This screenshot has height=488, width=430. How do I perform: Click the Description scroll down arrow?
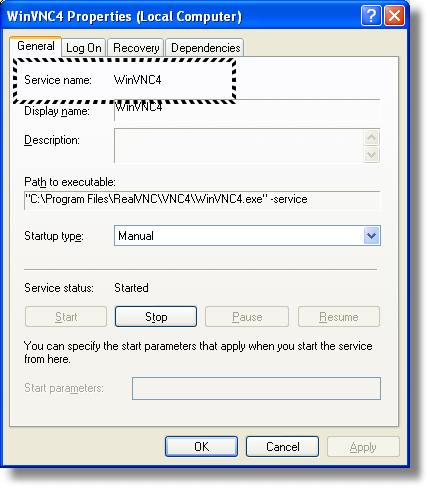pos(371,154)
